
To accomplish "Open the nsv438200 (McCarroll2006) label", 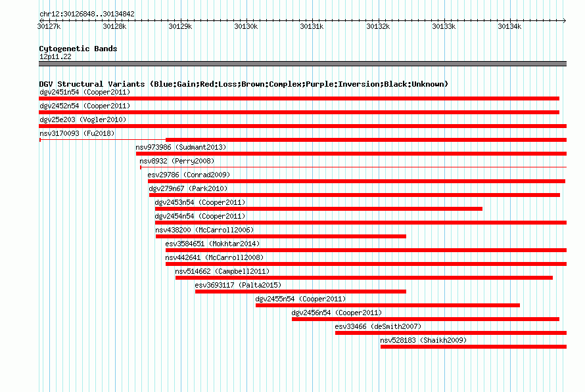I will pos(204,230).
